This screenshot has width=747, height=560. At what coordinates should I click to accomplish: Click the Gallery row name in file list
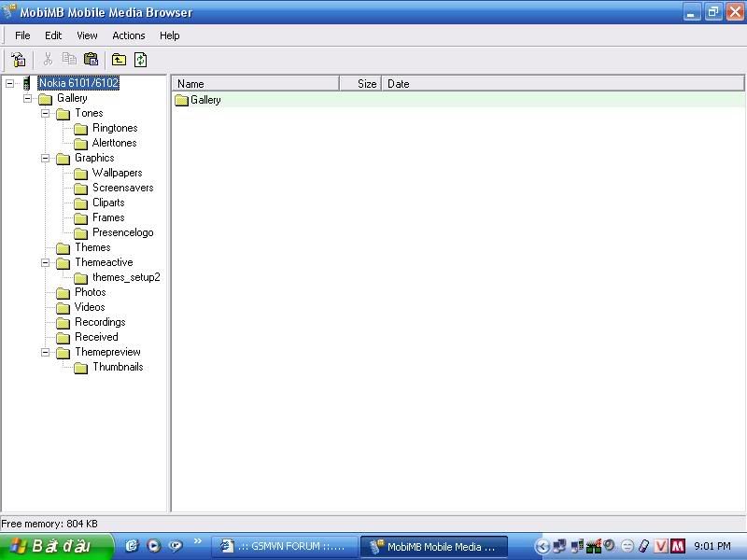(205, 100)
